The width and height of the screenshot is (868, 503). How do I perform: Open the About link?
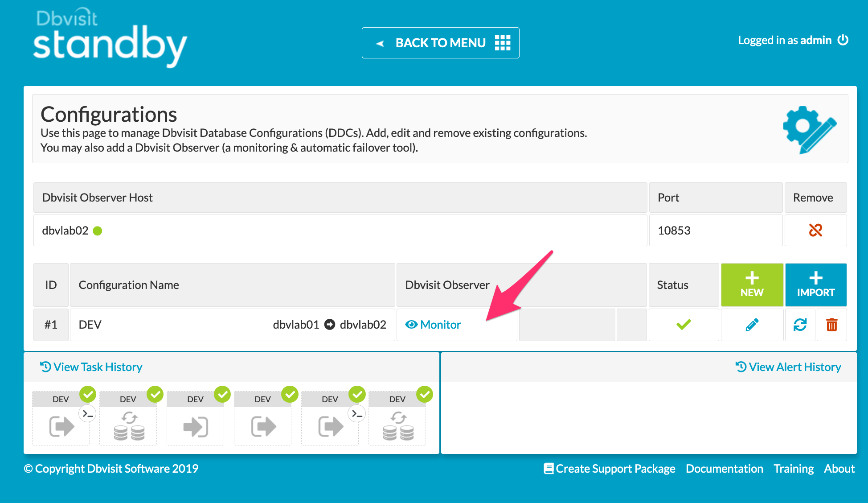pyautogui.click(x=839, y=469)
